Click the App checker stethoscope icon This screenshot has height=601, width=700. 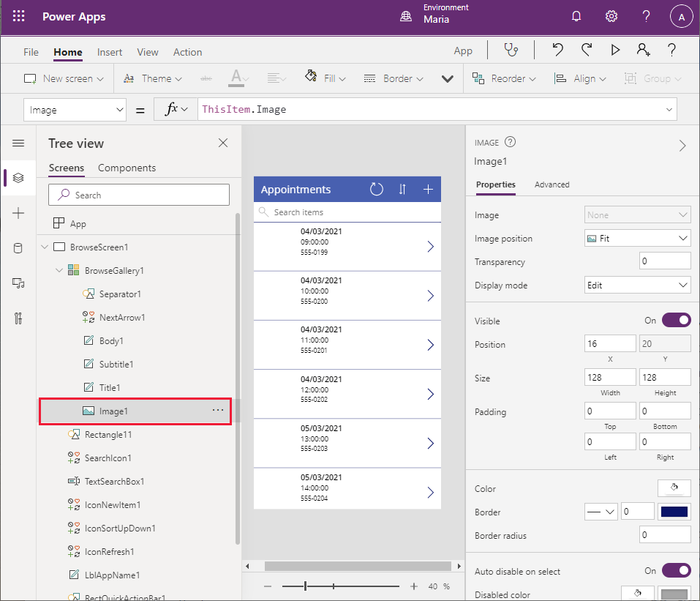pos(511,50)
